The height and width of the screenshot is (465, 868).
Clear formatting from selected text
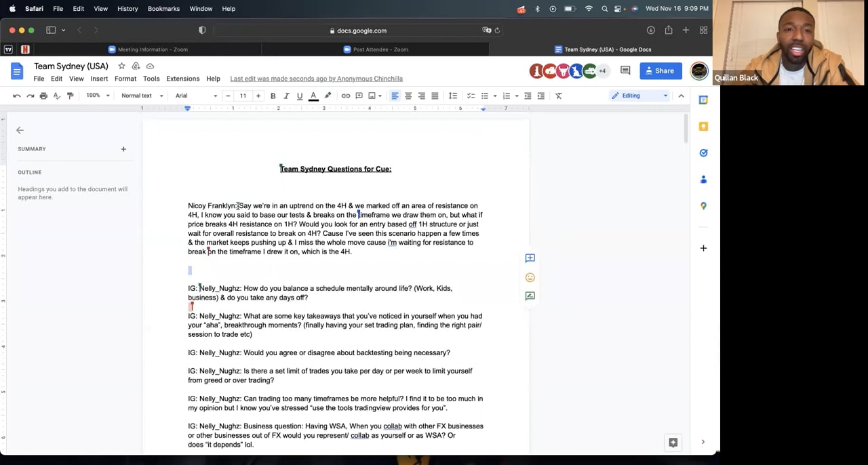559,96
